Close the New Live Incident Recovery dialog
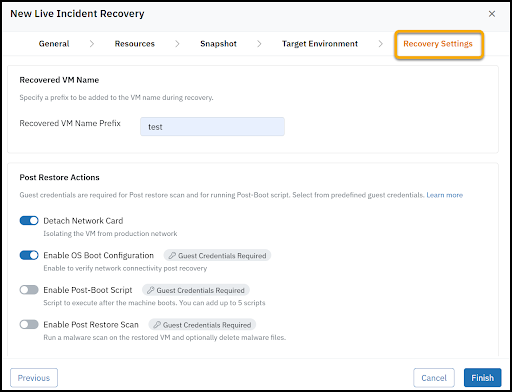 click(x=492, y=14)
